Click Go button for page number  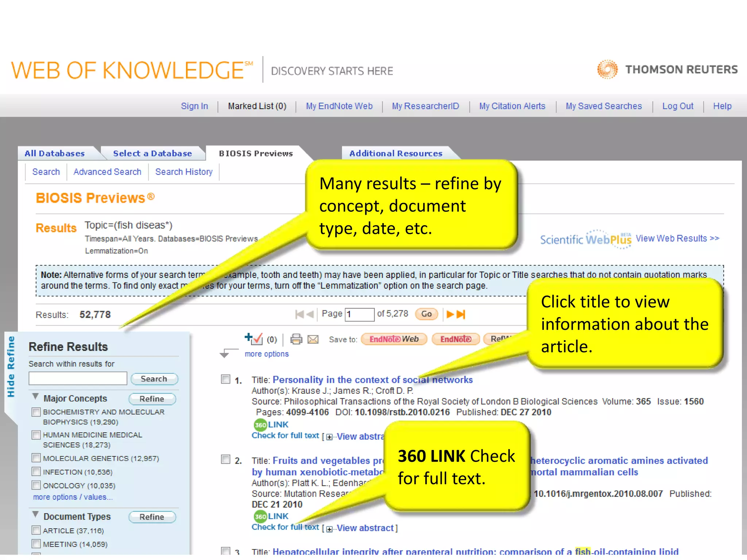click(x=426, y=314)
